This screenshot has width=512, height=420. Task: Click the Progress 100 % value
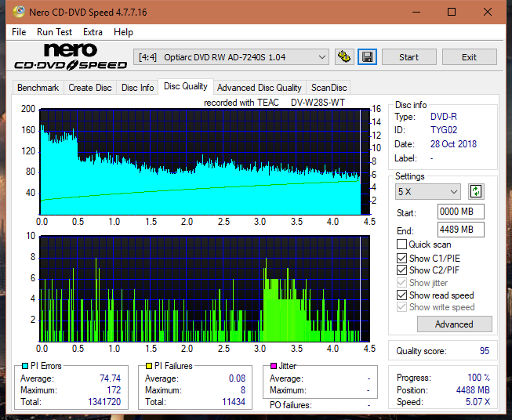[x=479, y=378]
